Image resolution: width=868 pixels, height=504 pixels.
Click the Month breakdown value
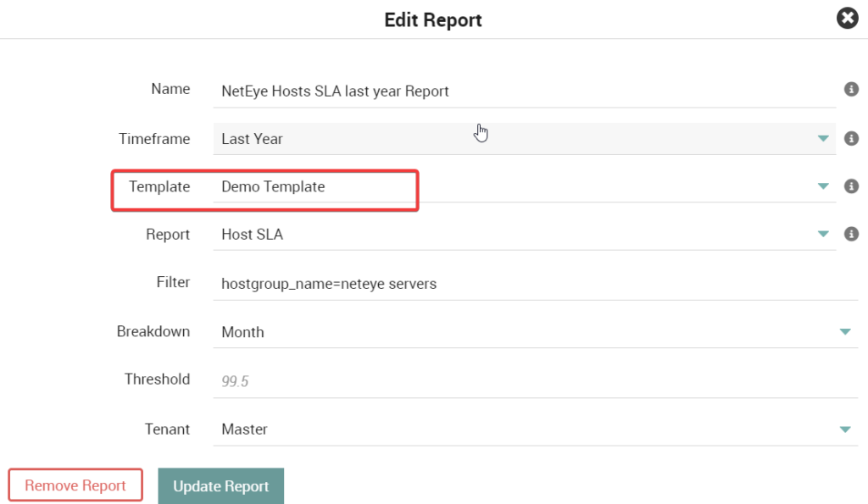242,332
